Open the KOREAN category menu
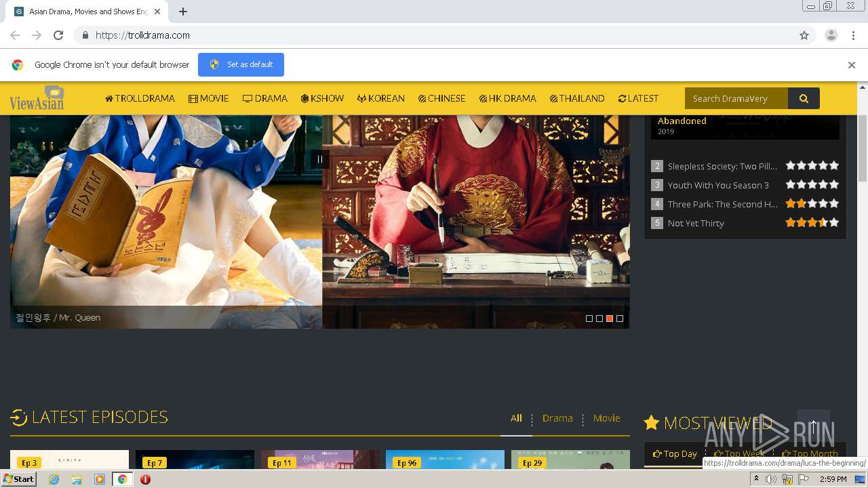This screenshot has height=488, width=868. coord(380,98)
